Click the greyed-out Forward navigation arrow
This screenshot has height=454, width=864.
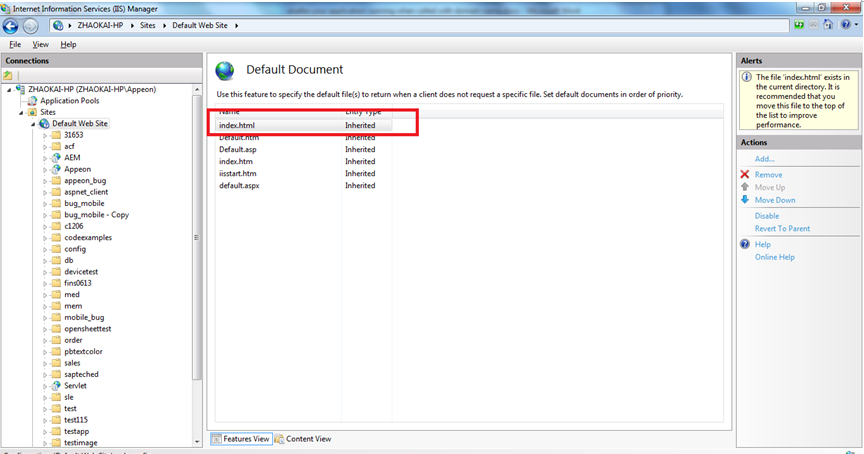point(30,25)
